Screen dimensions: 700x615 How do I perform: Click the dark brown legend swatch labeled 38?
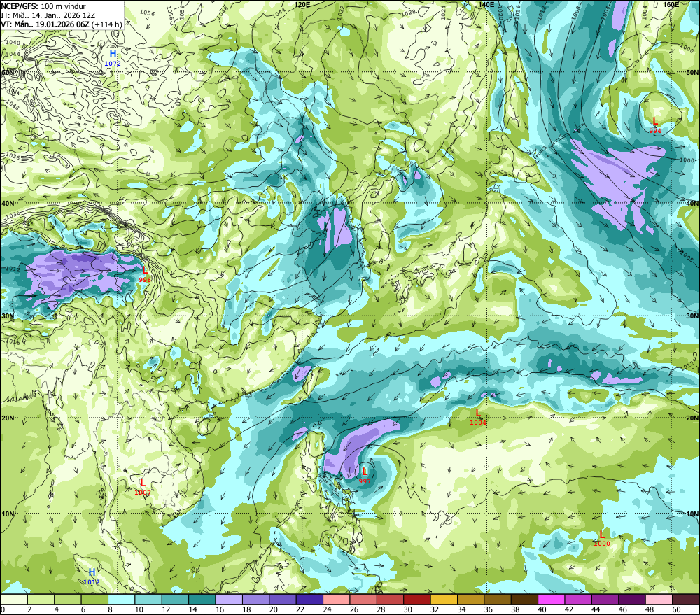(x=524, y=600)
